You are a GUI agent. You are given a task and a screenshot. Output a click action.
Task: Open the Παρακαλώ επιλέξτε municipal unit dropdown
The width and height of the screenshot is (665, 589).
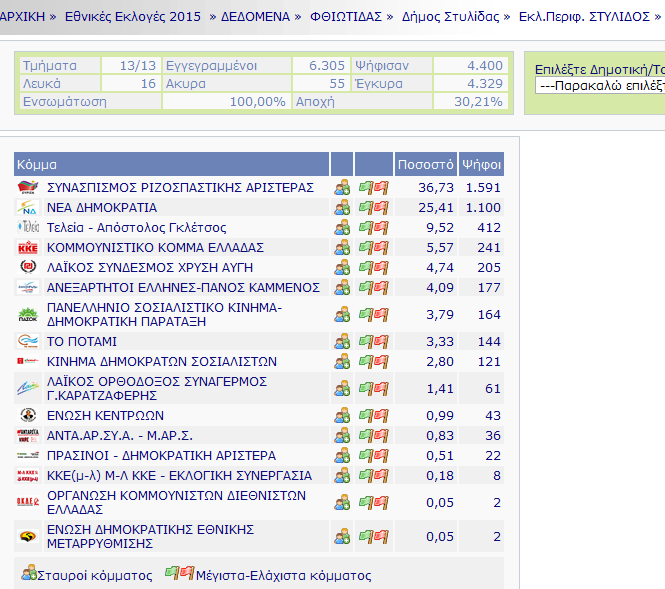[600, 86]
